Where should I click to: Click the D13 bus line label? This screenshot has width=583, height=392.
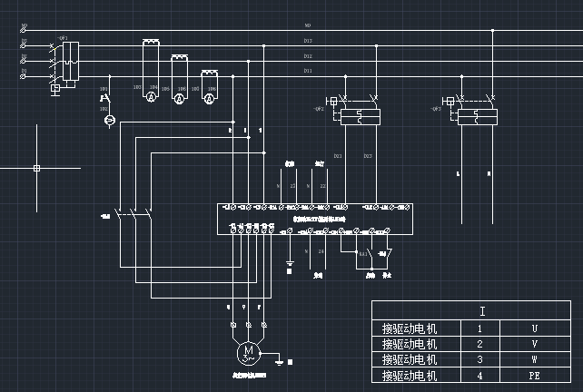pyautogui.click(x=308, y=41)
